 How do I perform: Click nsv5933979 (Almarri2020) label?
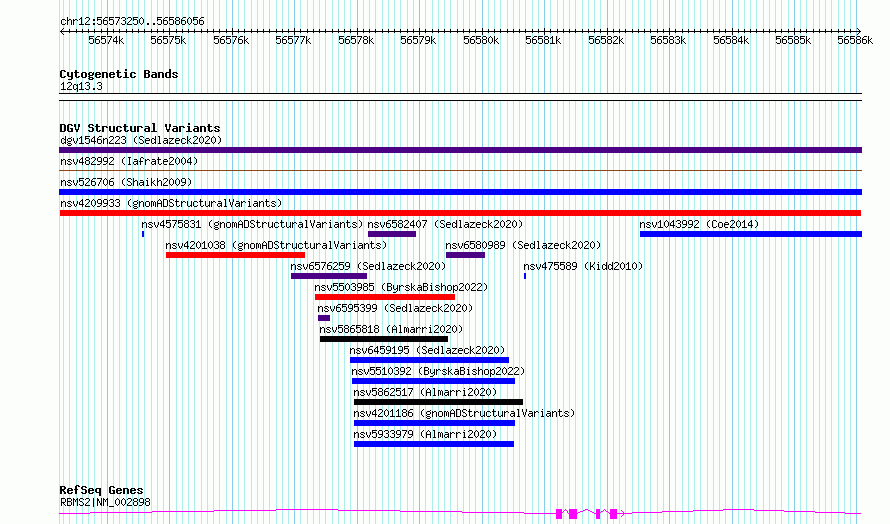tap(425, 434)
